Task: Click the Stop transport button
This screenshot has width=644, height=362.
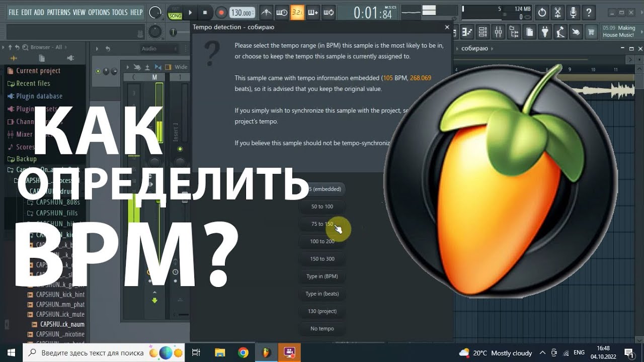Action: (205, 13)
